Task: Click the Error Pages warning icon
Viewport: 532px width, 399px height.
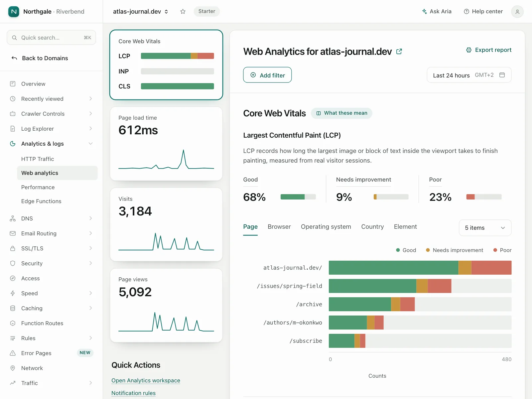Action: [x=13, y=353]
